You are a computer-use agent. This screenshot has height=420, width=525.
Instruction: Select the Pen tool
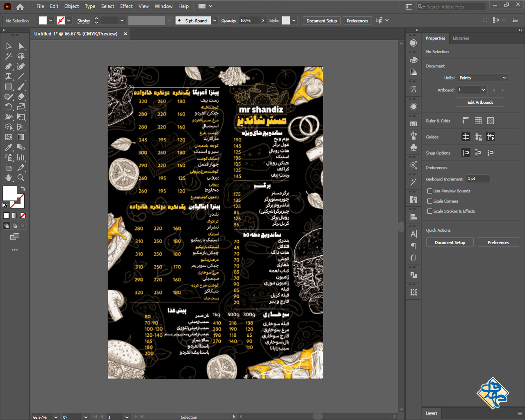pyautogui.click(x=9, y=66)
